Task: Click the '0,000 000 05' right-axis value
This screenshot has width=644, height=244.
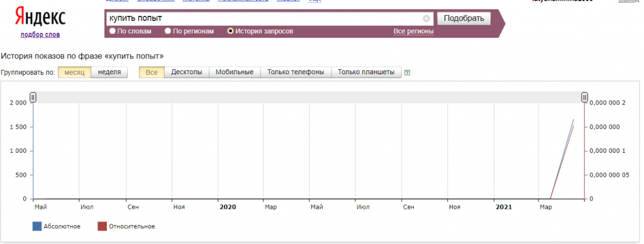Action: [609, 175]
